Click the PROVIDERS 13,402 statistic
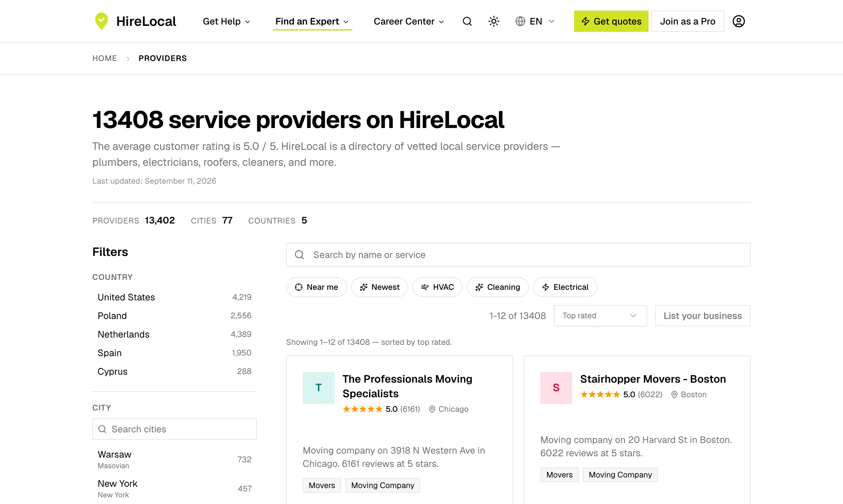Viewport: 843px width, 504px height. click(133, 220)
